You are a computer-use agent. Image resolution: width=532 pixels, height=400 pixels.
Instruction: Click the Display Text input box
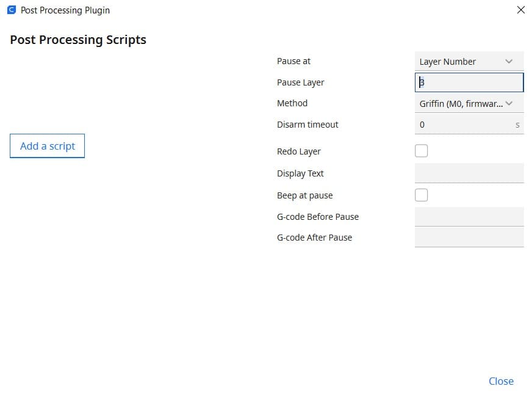pyautogui.click(x=469, y=173)
